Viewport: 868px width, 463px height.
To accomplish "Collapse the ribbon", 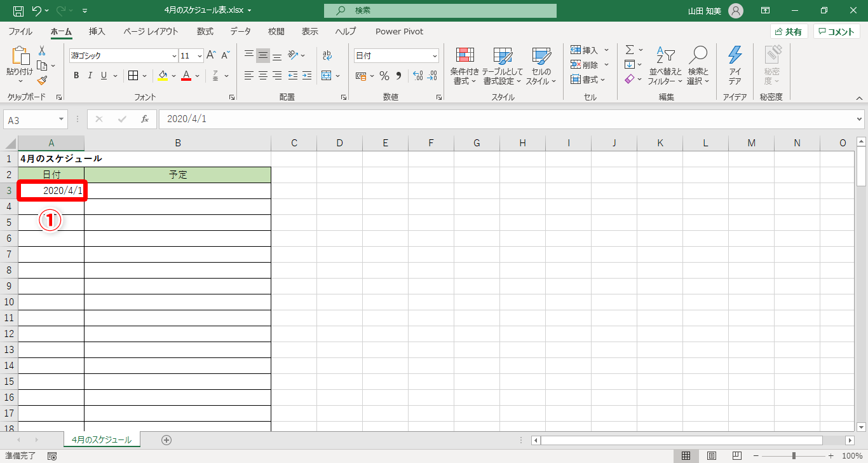I will pyautogui.click(x=859, y=98).
